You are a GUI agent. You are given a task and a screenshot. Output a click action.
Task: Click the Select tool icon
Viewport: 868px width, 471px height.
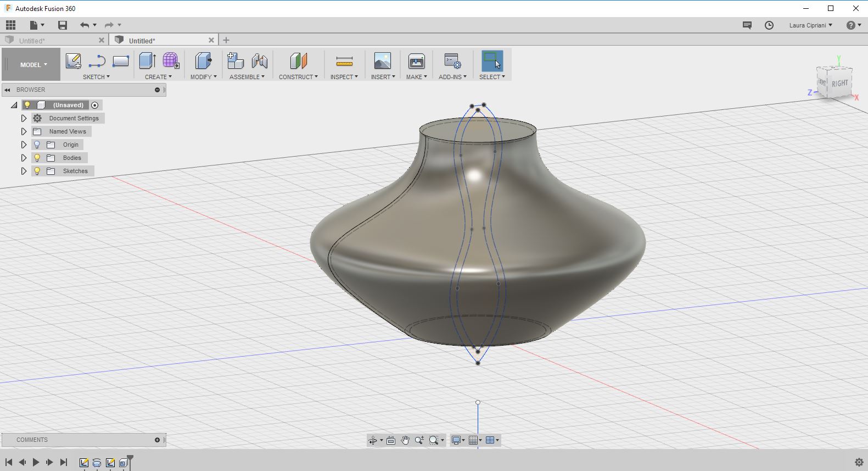click(x=492, y=61)
